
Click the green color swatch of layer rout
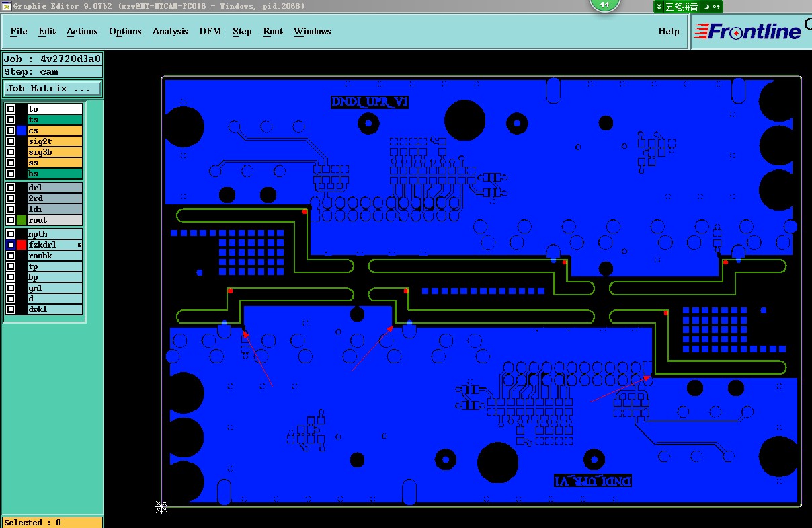pos(22,220)
